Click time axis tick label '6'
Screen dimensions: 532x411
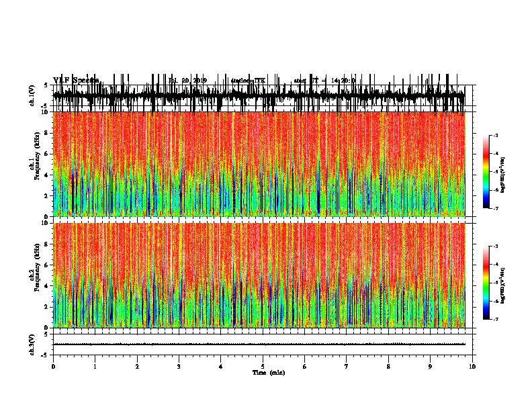click(305, 367)
